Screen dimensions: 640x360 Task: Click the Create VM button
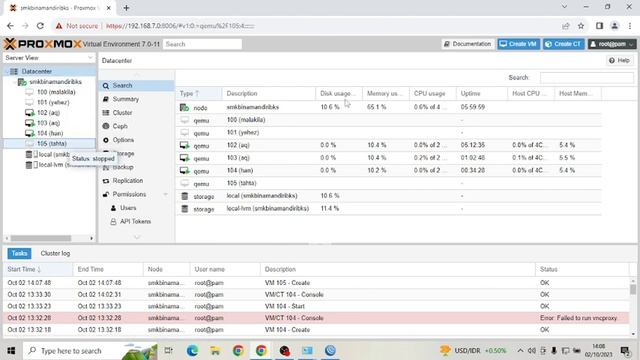518,44
